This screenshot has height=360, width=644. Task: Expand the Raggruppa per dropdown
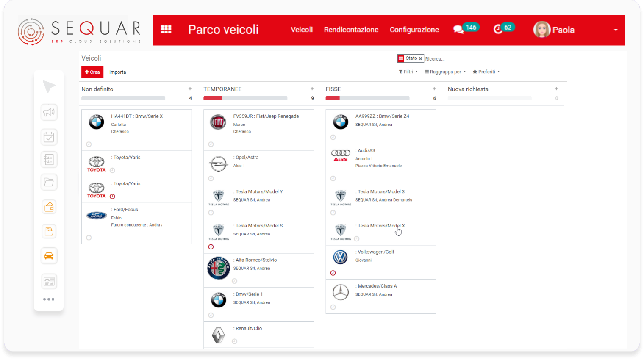tap(445, 72)
